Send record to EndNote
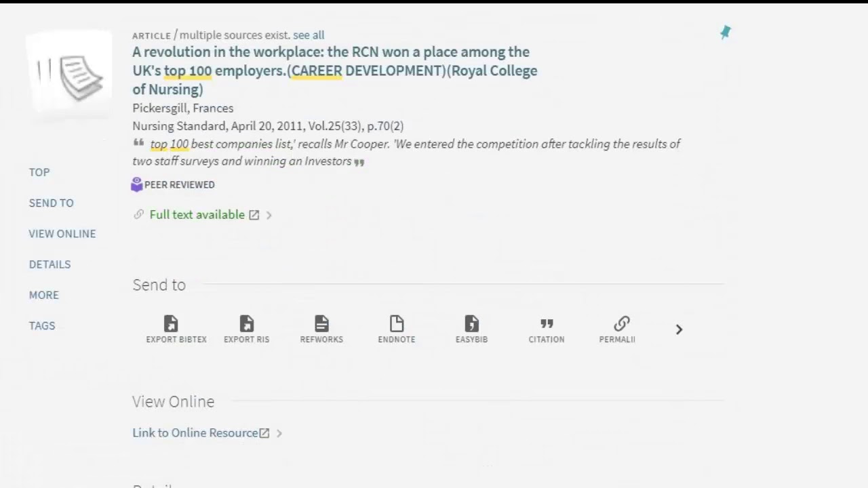This screenshot has width=868, height=488. (x=397, y=324)
